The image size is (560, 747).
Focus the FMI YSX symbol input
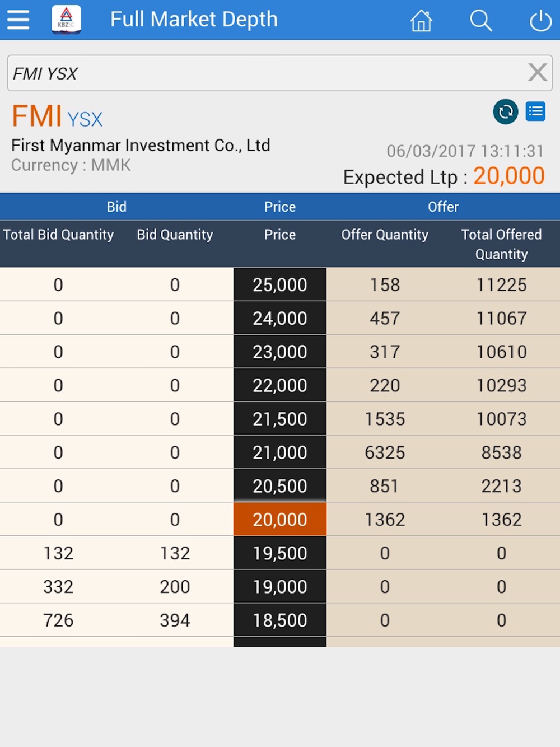point(263,73)
